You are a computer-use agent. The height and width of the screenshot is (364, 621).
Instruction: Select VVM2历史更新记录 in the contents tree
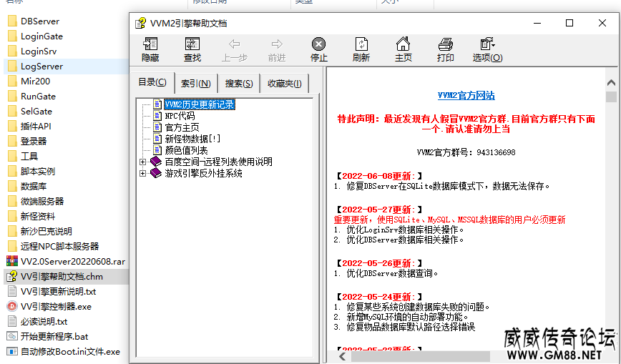pyautogui.click(x=200, y=104)
